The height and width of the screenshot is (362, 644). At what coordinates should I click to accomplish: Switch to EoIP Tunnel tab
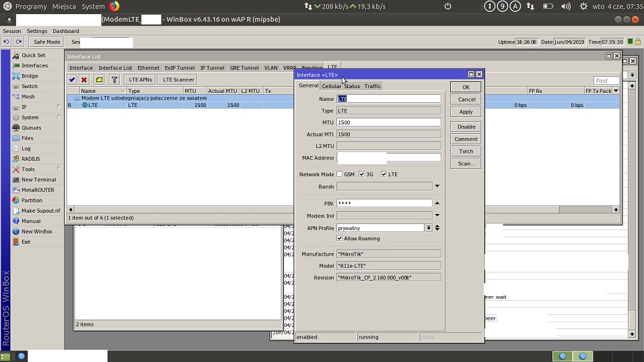180,68
